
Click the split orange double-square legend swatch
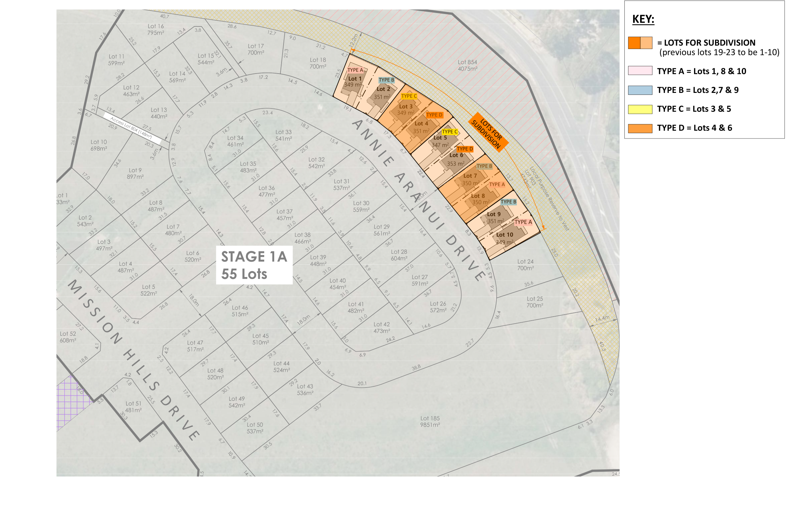[640, 43]
